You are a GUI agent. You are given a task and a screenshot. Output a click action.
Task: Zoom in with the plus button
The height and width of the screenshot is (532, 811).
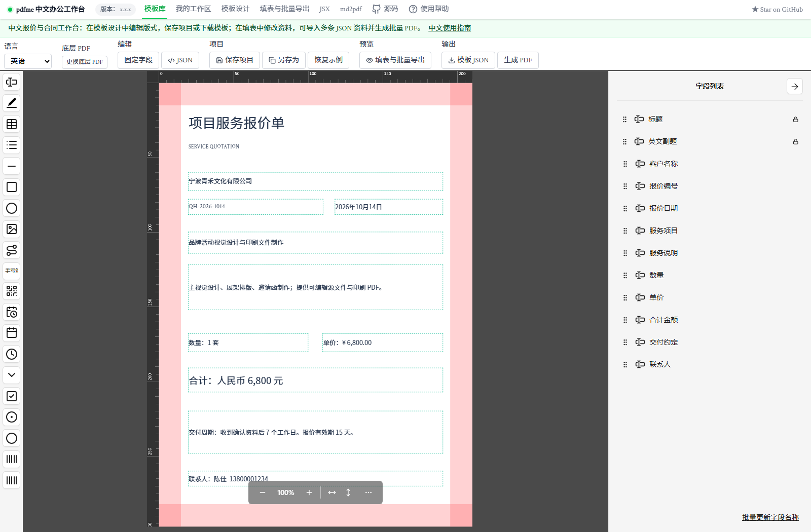pos(309,492)
